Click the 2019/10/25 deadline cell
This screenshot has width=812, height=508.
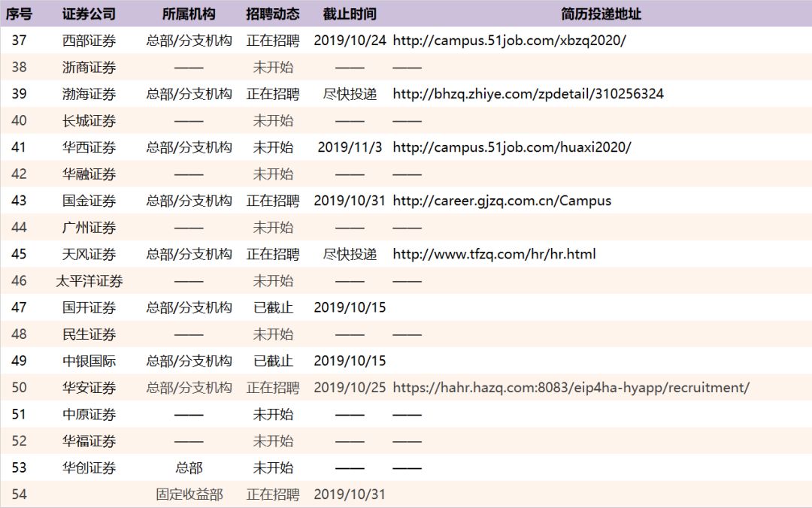pyautogui.click(x=350, y=387)
